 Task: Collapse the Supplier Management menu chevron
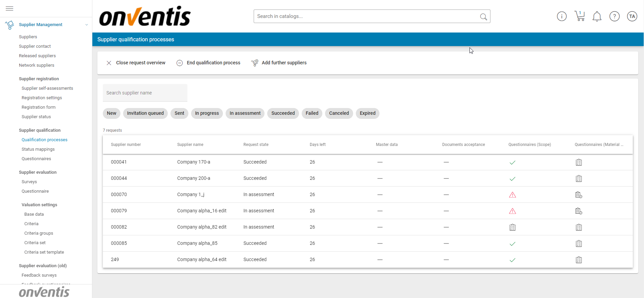coord(87,25)
